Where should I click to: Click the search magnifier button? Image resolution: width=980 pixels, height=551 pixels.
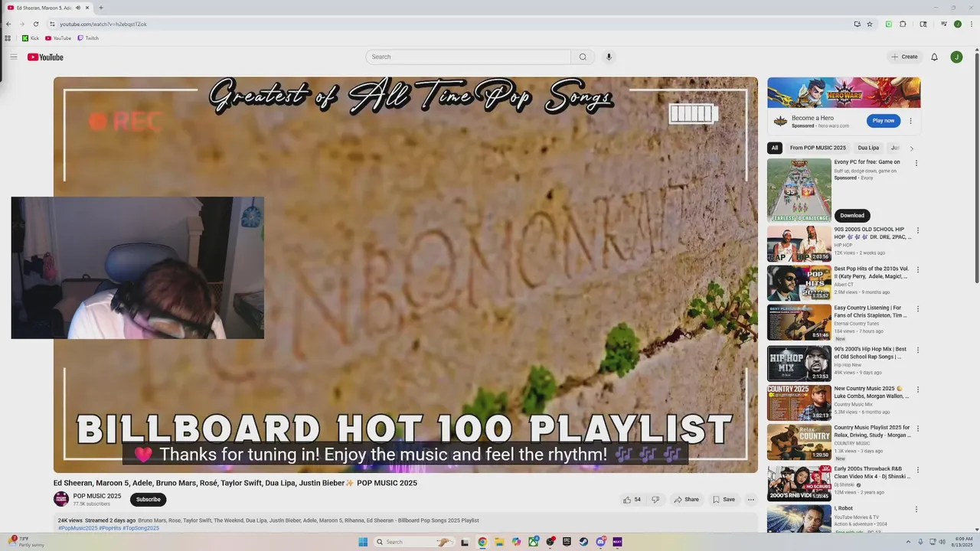click(583, 57)
